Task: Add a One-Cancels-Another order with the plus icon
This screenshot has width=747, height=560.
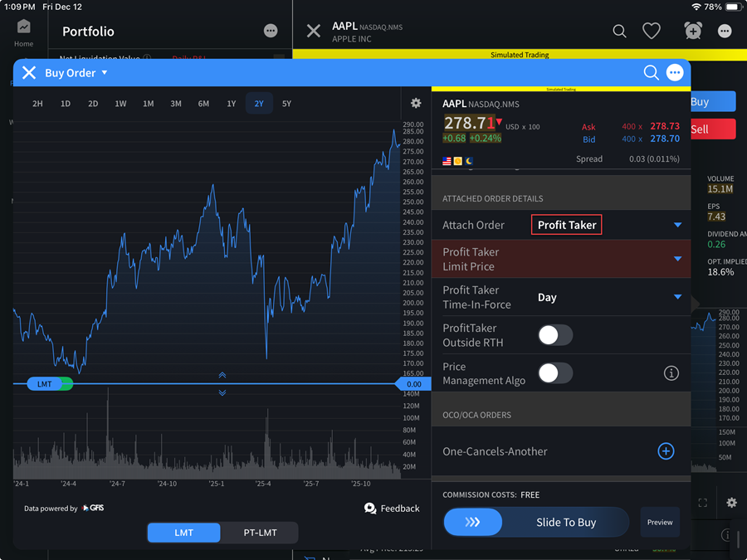Action: [666, 451]
